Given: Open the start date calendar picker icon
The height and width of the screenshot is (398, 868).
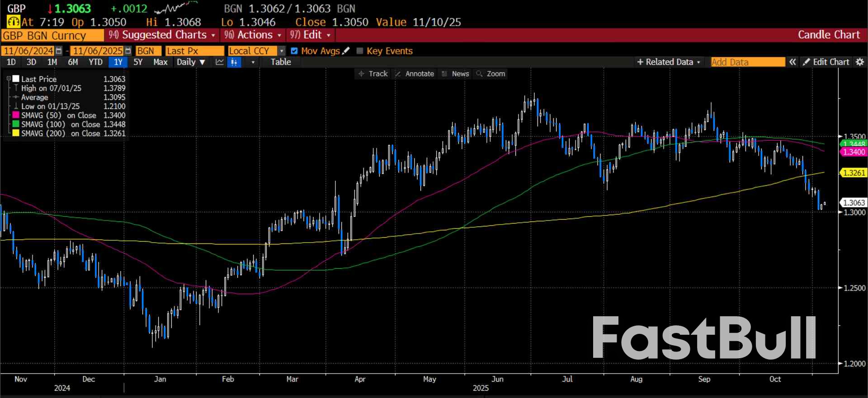Looking at the screenshot, I should pos(58,51).
